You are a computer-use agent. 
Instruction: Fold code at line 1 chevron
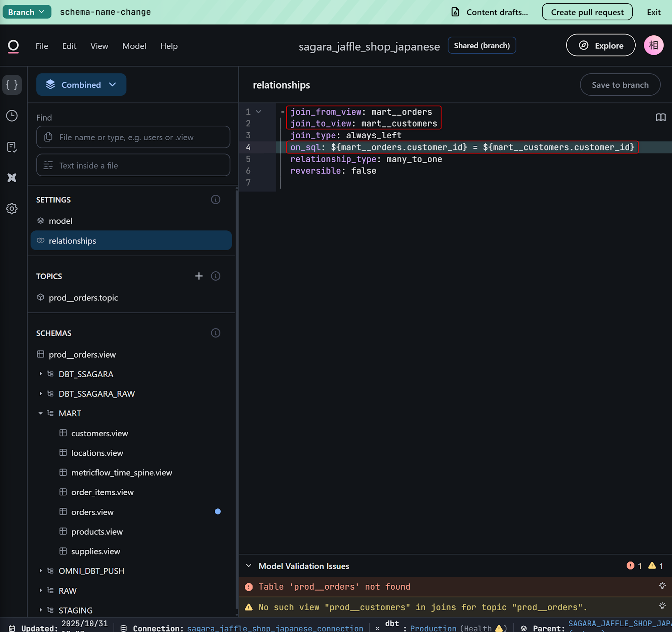tap(259, 112)
